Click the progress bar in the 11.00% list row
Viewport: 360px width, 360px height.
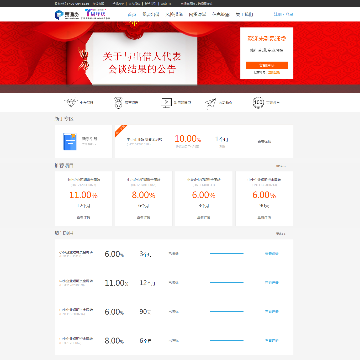[x=227, y=283]
